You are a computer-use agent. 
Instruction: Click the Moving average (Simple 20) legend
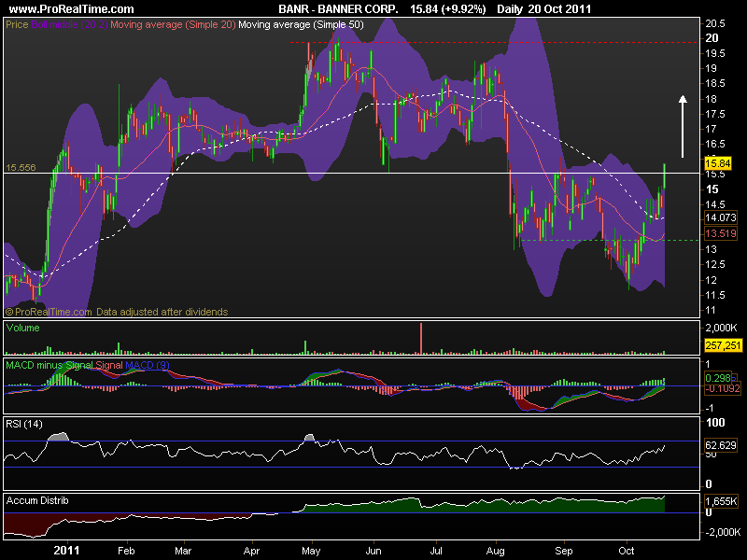coord(173,24)
